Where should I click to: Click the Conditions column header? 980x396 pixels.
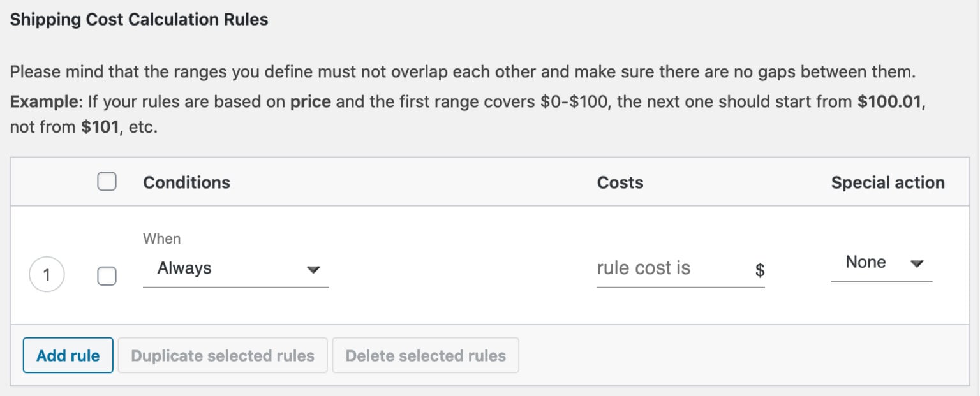[186, 182]
